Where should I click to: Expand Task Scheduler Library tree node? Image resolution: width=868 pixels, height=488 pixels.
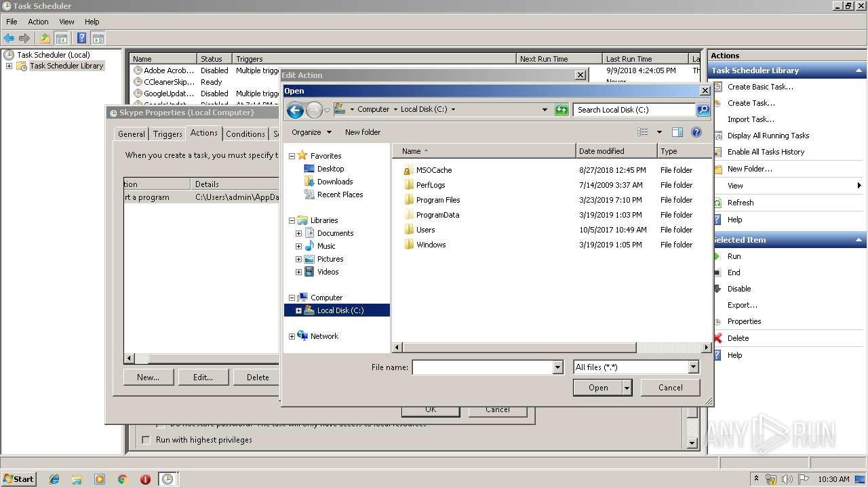[x=9, y=66]
